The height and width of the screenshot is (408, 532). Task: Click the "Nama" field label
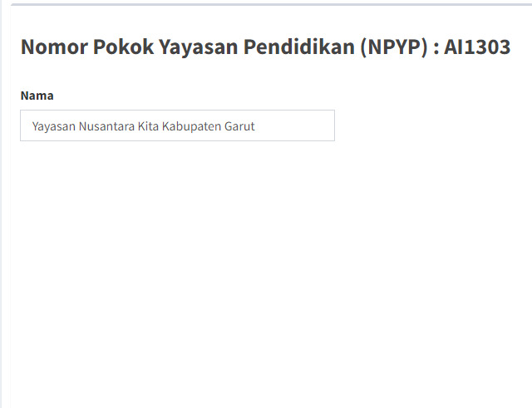click(37, 96)
